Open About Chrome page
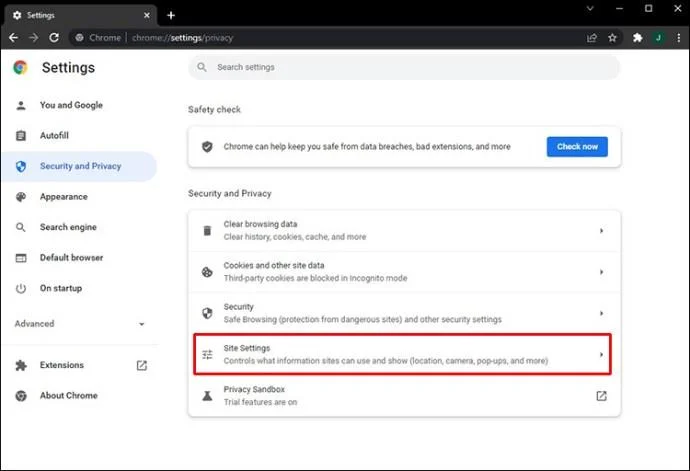 tap(79, 395)
